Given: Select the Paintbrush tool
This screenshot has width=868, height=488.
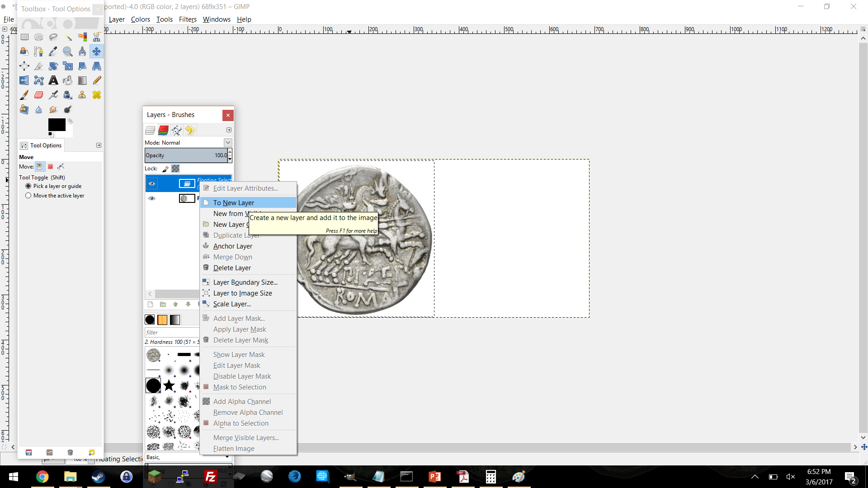Looking at the screenshot, I should (24, 95).
